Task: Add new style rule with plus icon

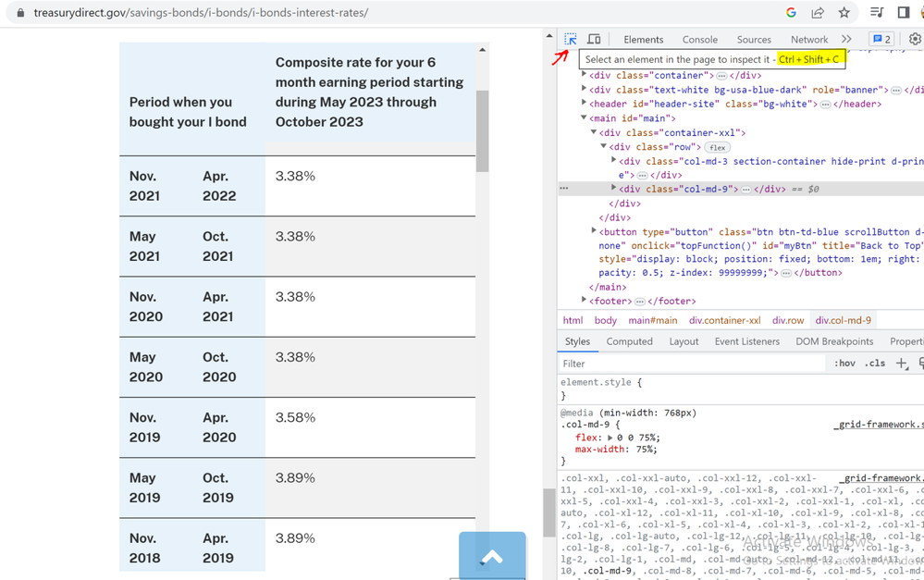Action: (902, 364)
